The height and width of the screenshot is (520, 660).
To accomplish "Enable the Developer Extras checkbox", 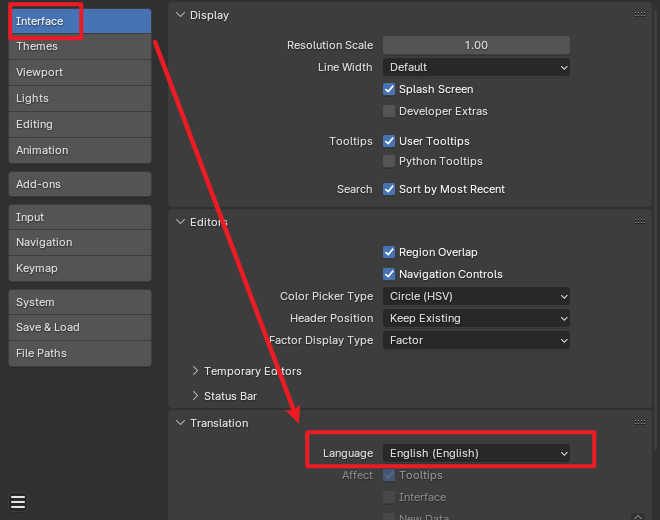I will (x=390, y=111).
